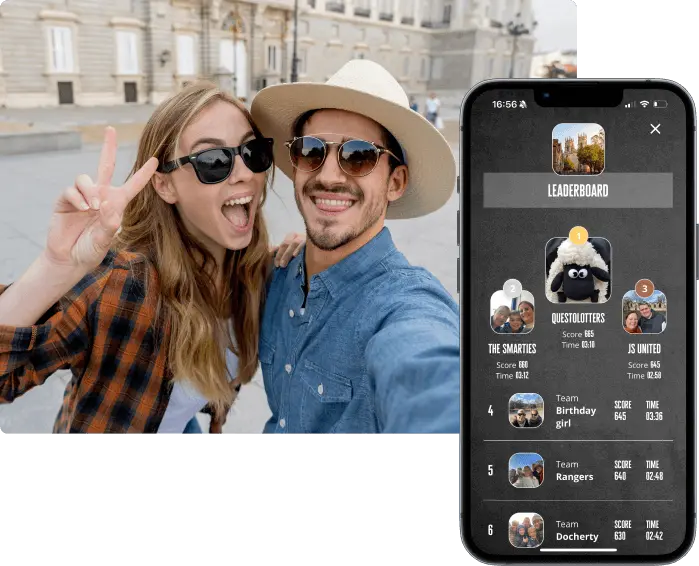
Task: Open JS United team photo
Action: [644, 315]
